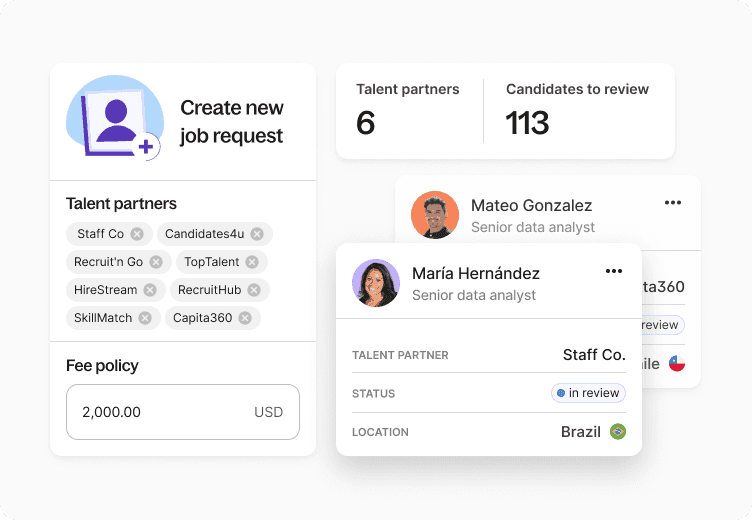This screenshot has height=520, width=752.
Task: Click the María Hernández name
Action: point(476,273)
